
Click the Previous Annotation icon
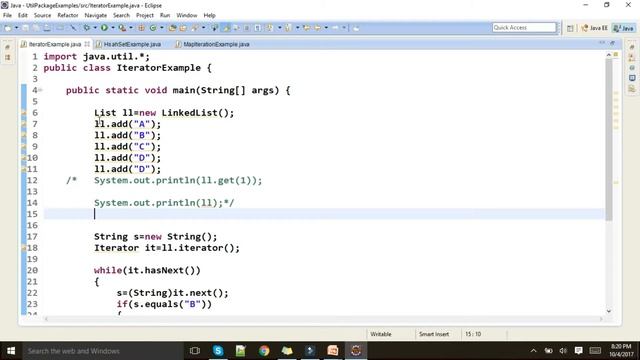289,28
